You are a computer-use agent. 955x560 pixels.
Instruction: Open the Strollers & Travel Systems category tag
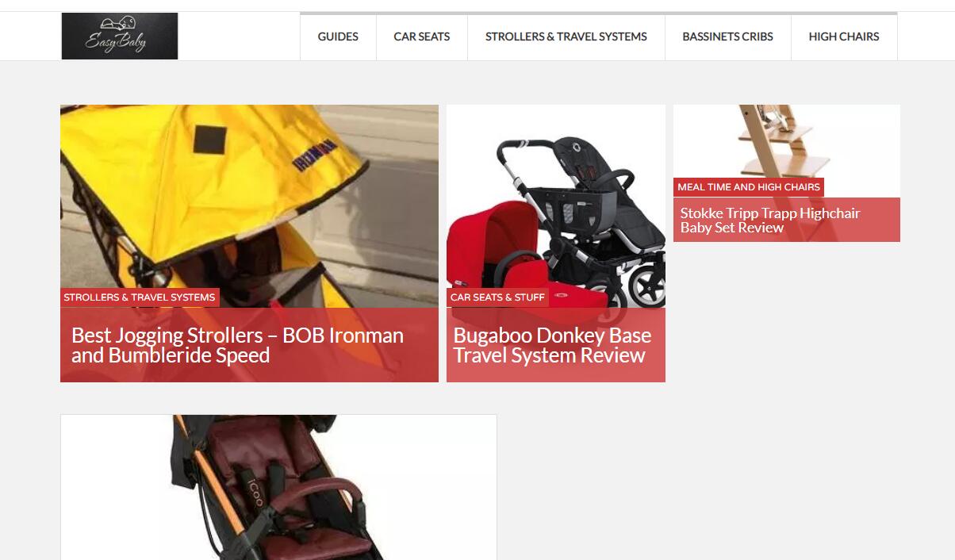[x=140, y=297]
